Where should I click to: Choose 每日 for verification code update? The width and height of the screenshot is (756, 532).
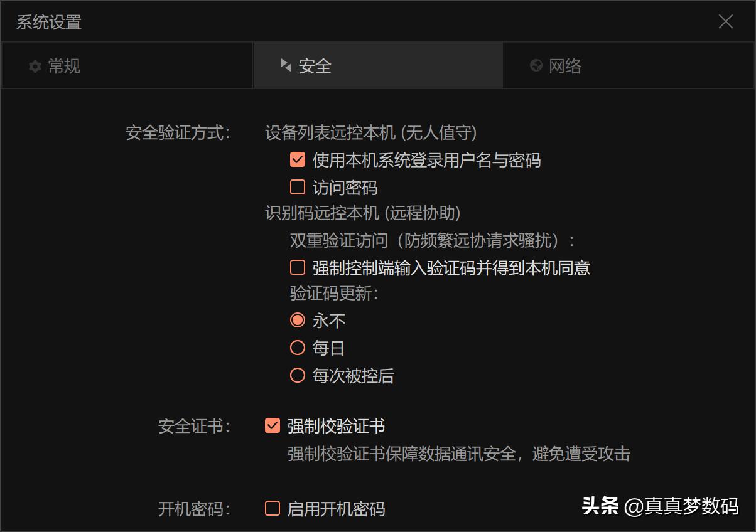click(x=297, y=348)
